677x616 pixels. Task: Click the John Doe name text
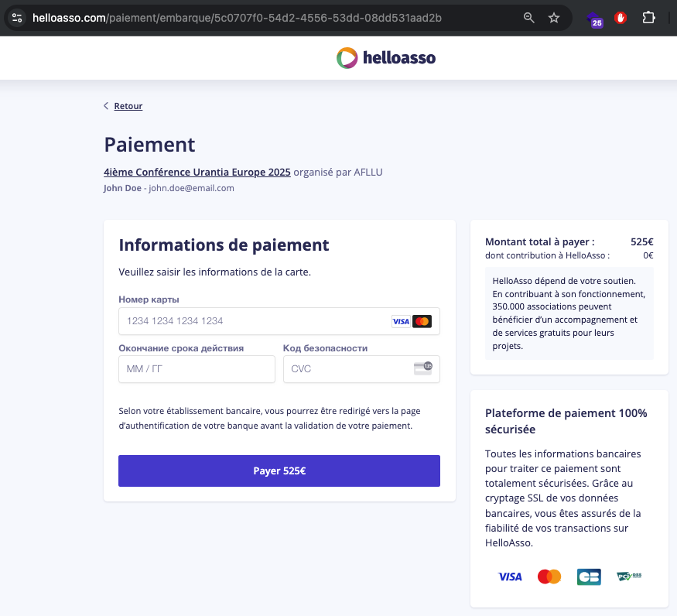(x=122, y=188)
